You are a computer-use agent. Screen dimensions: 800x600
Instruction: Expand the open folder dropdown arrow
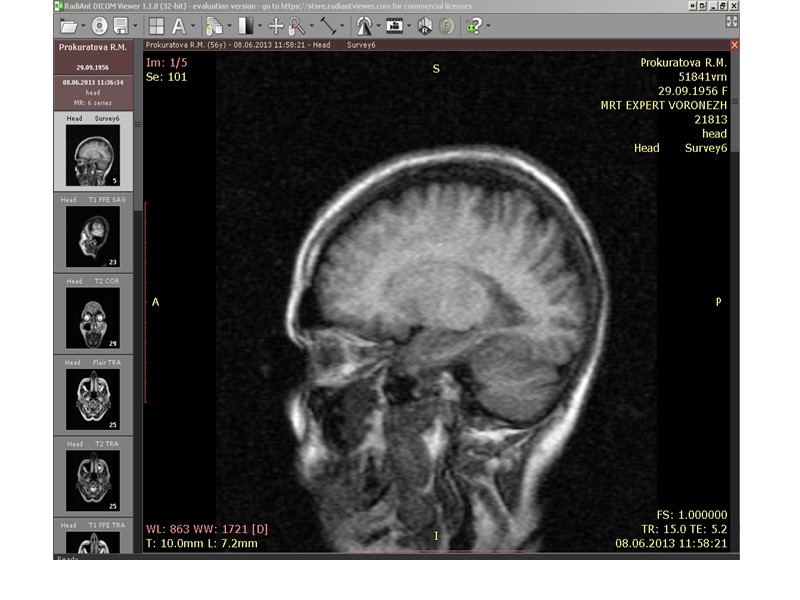point(83,26)
